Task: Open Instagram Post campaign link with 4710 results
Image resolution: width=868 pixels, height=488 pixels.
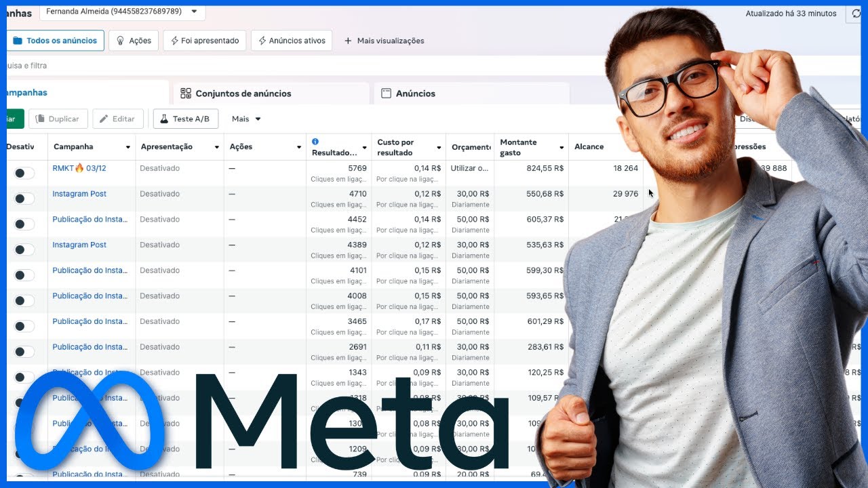Action: (79, 194)
